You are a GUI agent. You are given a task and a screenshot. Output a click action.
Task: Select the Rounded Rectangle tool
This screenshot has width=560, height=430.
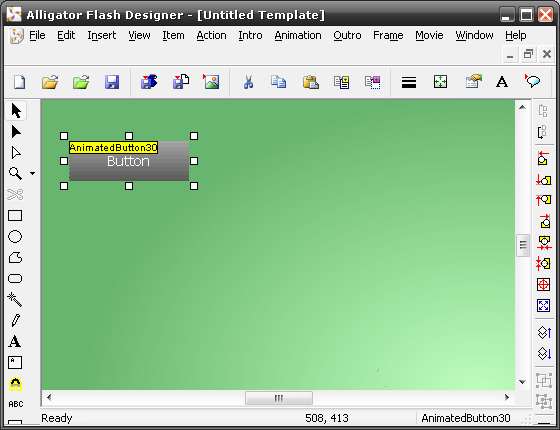(15, 279)
